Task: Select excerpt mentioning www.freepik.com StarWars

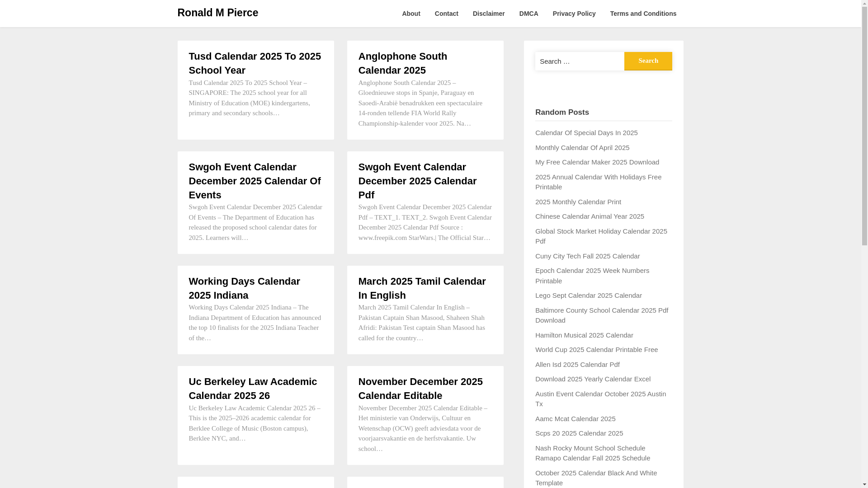Action: (x=425, y=222)
